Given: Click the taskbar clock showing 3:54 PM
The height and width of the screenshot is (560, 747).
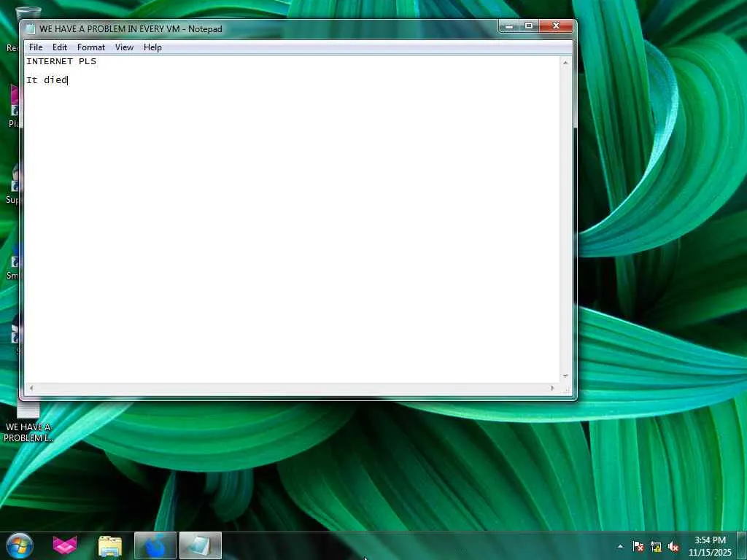Looking at the screenshot, I should pyautogui.click(x=710, y=546).
